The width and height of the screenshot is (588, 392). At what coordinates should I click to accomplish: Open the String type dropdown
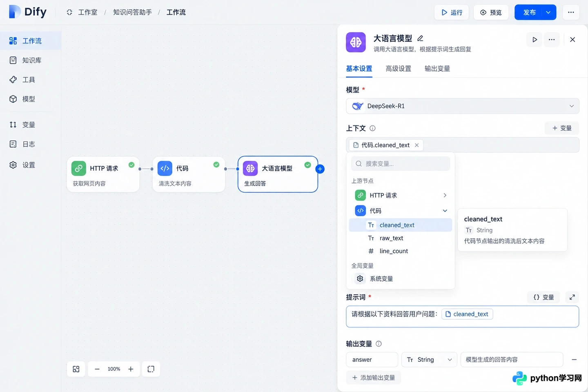(429, 360)
